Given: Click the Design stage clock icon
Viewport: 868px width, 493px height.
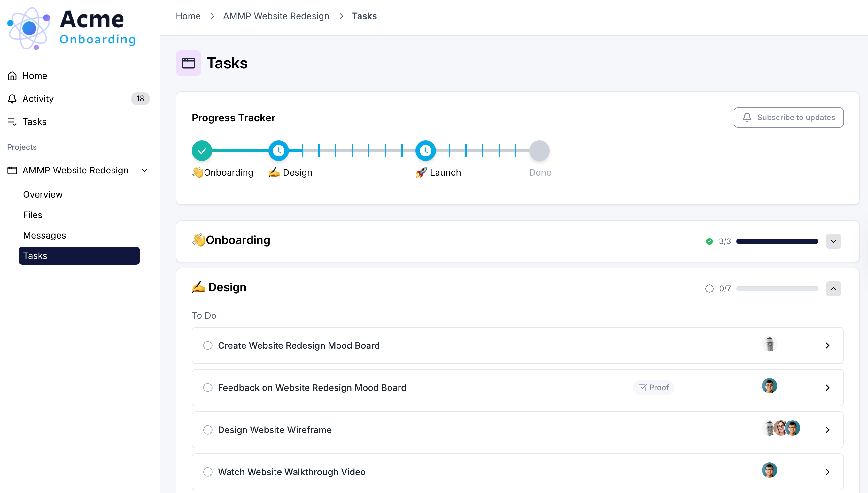Looking at the screenshot, I should tap(278, 151).
